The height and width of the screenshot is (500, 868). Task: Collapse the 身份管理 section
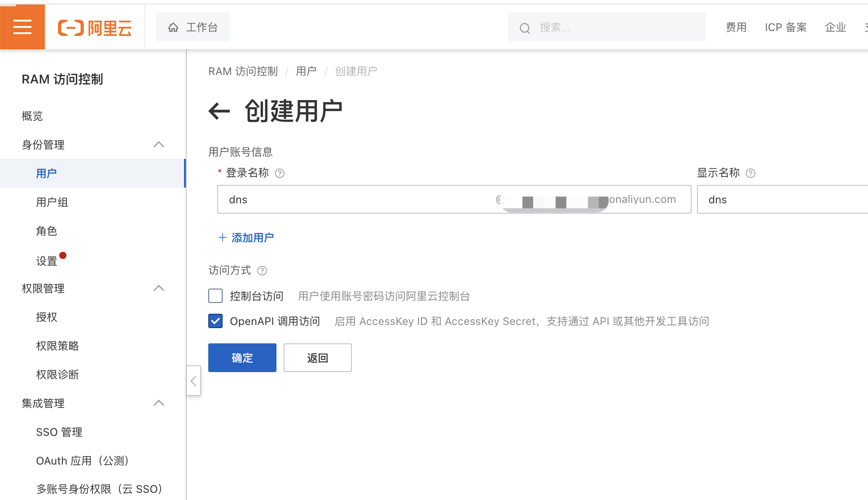159,145
